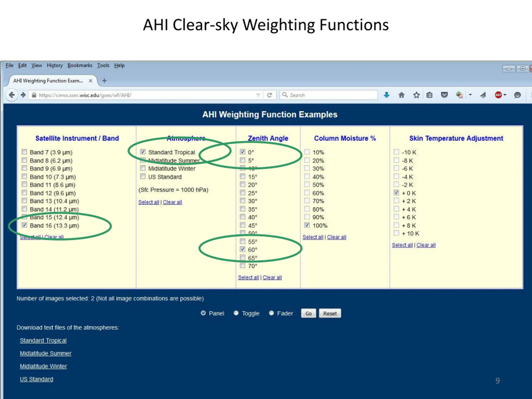Check the -10 K skin temperature checkbox
The height and width of the screenshot is (399, 532).
pyautogui.click(x=396, y=152)
